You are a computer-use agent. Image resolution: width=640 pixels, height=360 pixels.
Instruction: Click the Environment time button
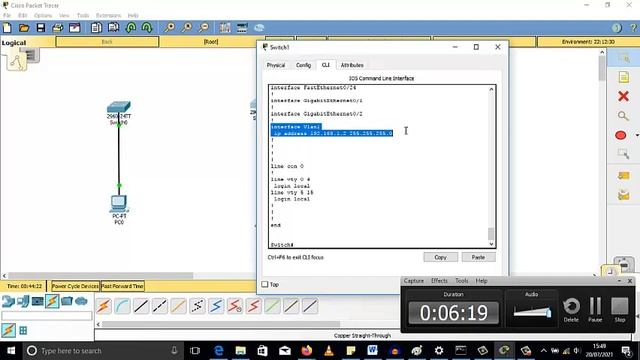click(x=588, y=42)
